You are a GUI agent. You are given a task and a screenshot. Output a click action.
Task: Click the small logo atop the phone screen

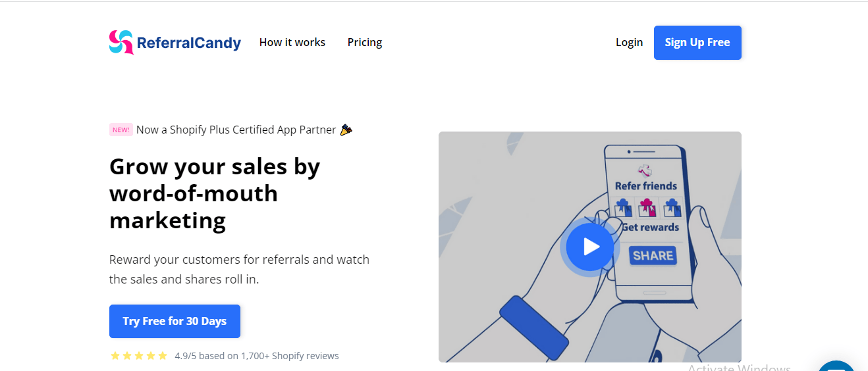pos(645,170)
